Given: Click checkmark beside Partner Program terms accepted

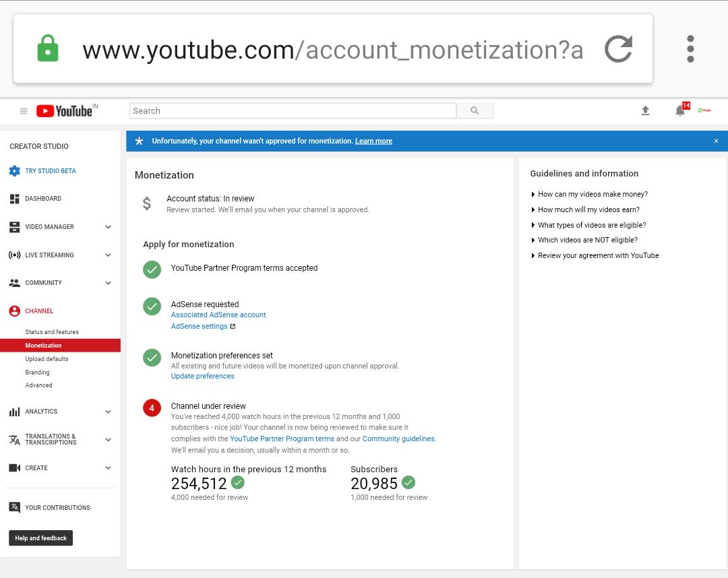Looking at the screenshot, I should [x=152, y=269].
